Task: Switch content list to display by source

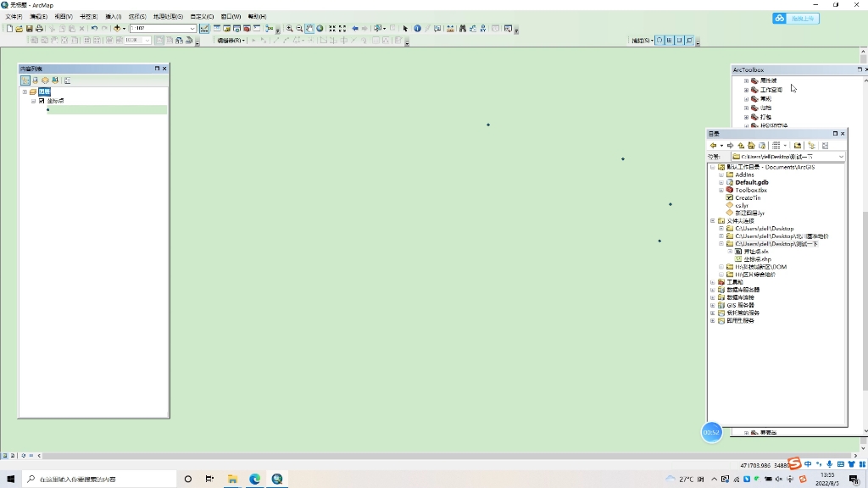Action: [35, 80]
